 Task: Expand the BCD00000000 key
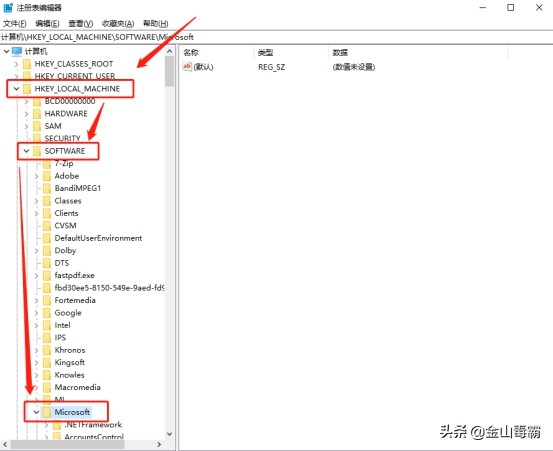tap(26, 102)
